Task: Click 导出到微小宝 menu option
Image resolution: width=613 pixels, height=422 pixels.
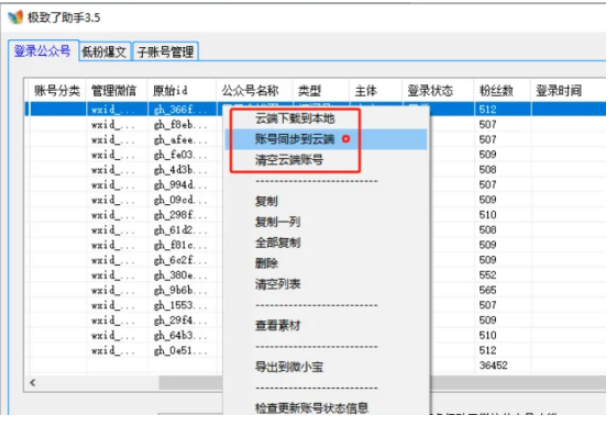Action: 288,366
